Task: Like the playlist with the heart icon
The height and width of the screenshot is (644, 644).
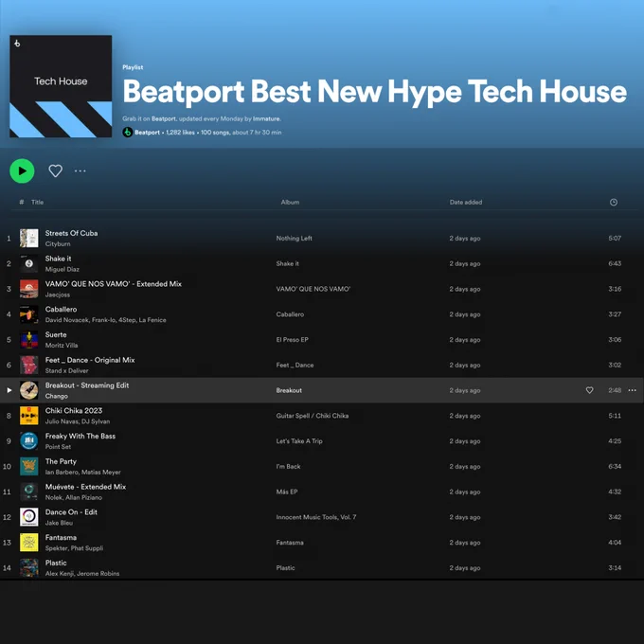Action: (56, 170)
